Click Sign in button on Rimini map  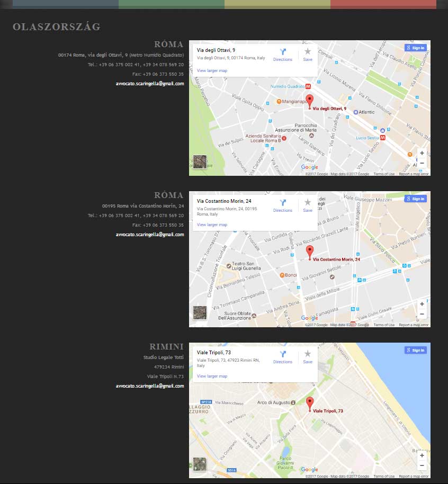(416, 350)
